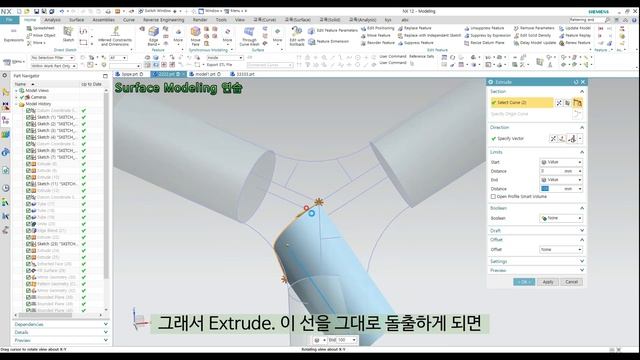Click Update Model icon
Viewport: 640px width, 360px height.
click(562, 29)
